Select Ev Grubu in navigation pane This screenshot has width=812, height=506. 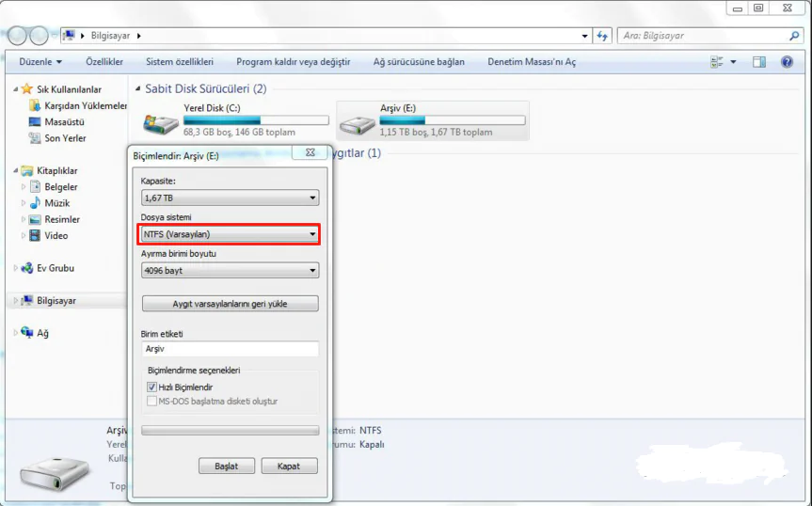click(x=48, y=268)
